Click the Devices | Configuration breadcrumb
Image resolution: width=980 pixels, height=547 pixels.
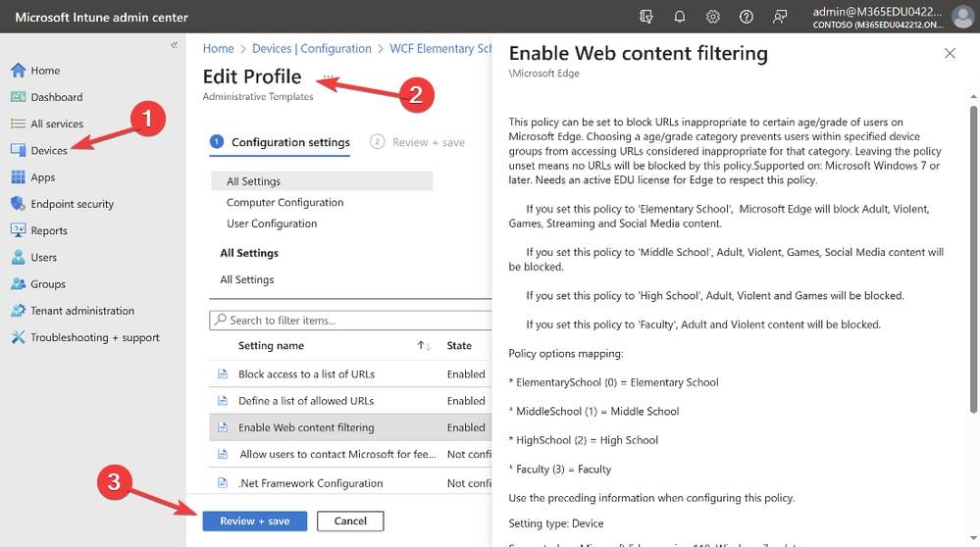tap(311, 49)
